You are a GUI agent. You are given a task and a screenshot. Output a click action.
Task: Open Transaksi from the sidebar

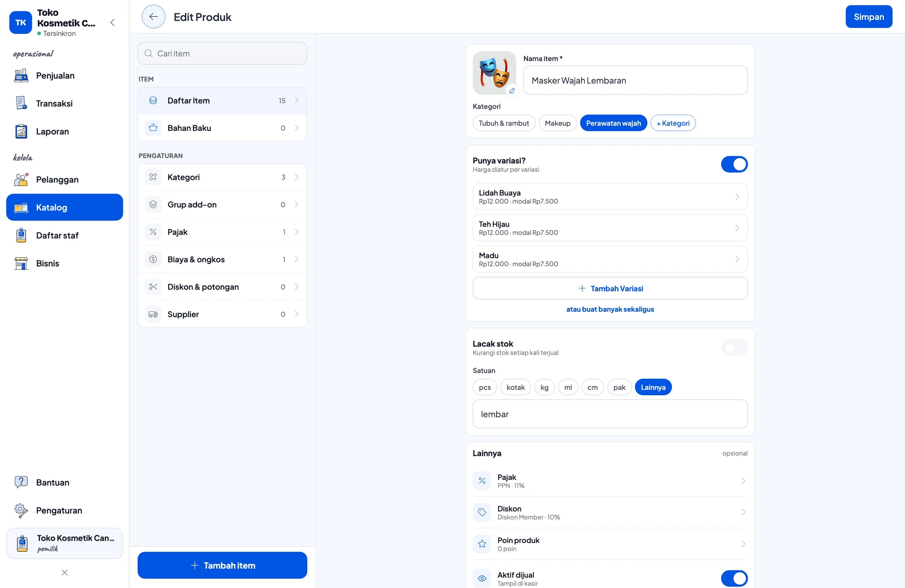pos(64,103)
